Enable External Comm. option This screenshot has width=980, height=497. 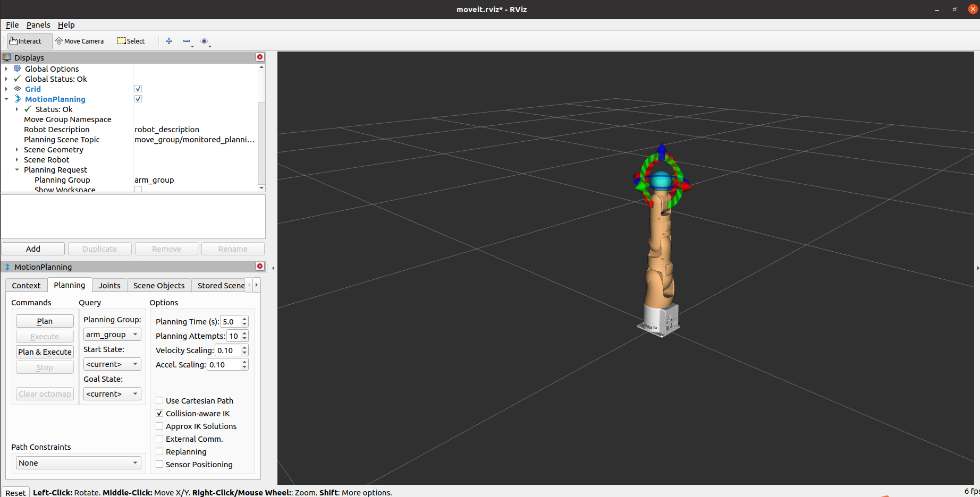pyautogui.click(x=159, y=439)
